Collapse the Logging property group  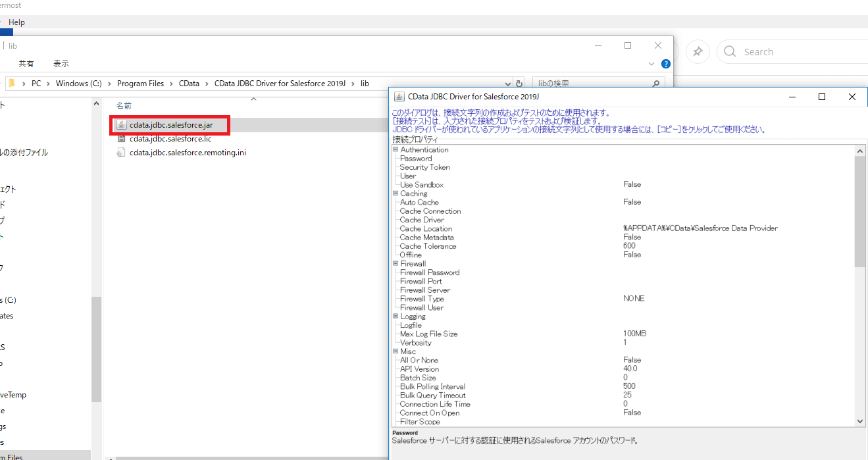coord(396,316)
